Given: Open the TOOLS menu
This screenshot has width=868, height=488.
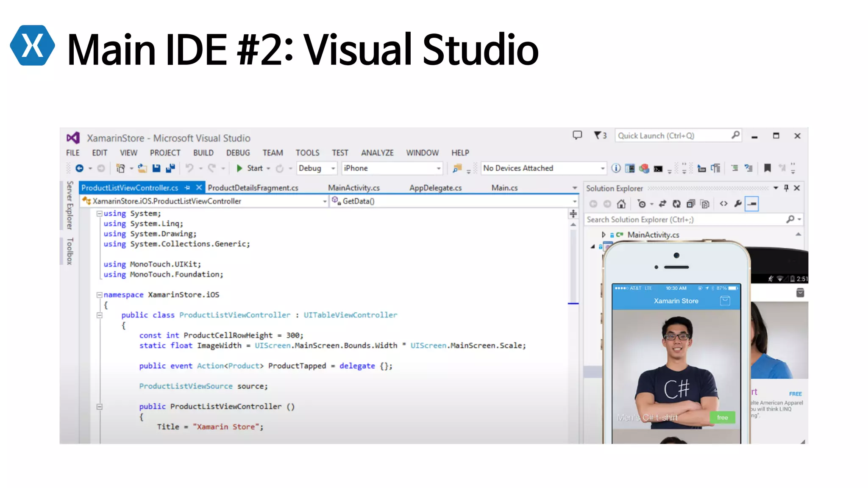Looking at the screenshot, I should tap(307, 152).
